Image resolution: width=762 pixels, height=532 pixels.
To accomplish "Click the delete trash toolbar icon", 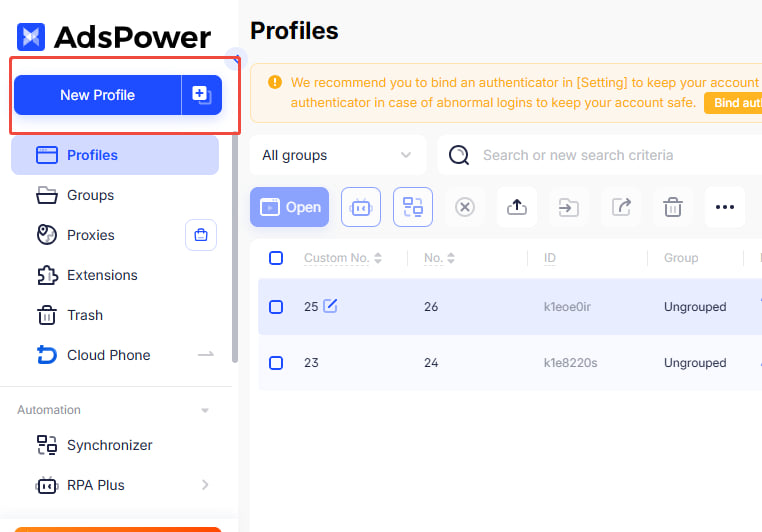I will pos(673,207).
